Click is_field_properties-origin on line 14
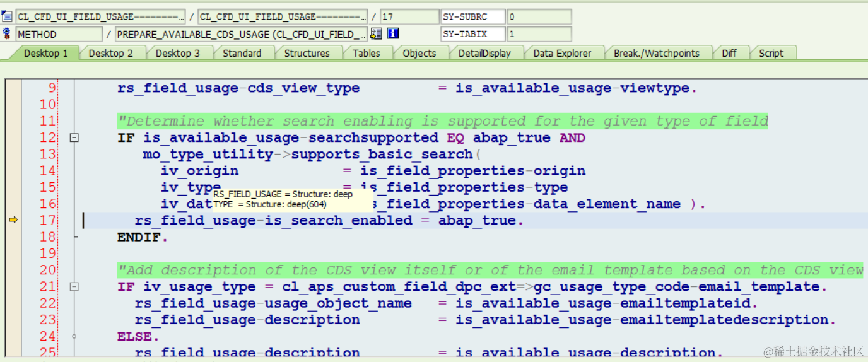The width and height of the screenshot is (868, 362). [x=473, y=170]
